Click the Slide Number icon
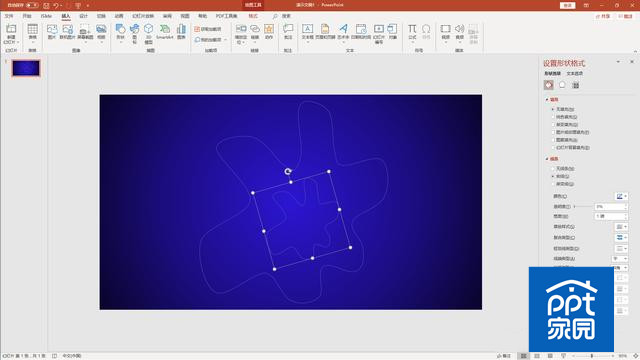 tap(379, 29)
